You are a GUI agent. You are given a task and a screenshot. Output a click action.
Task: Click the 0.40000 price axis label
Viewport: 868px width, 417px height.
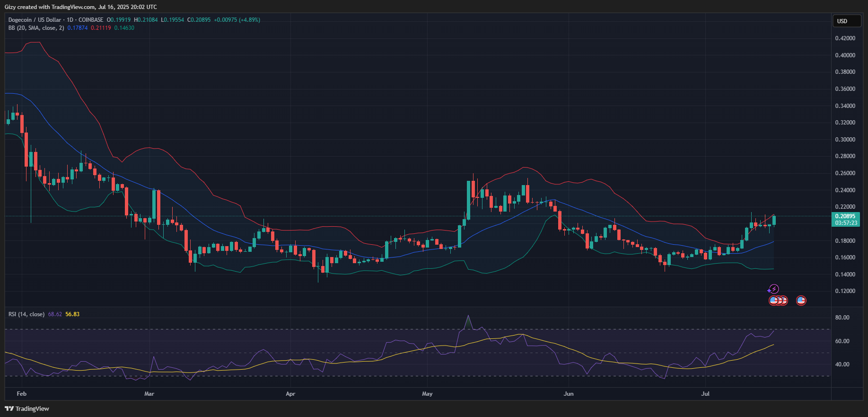click(x=845, y=55)
